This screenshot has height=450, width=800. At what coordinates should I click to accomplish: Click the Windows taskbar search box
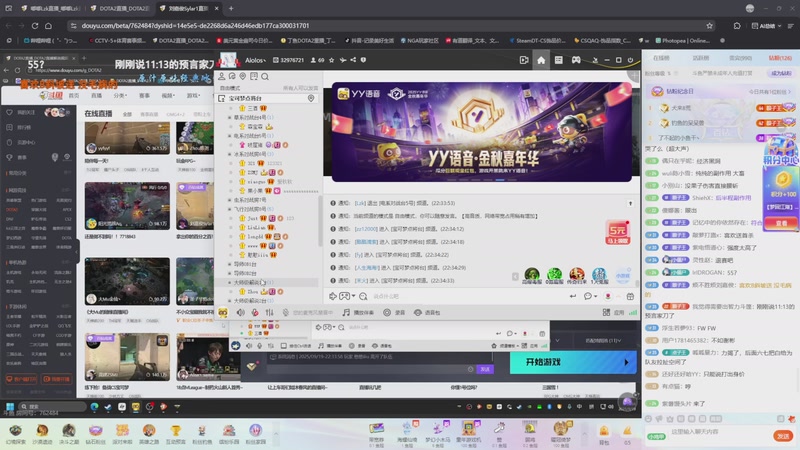[x=52, y=407]
